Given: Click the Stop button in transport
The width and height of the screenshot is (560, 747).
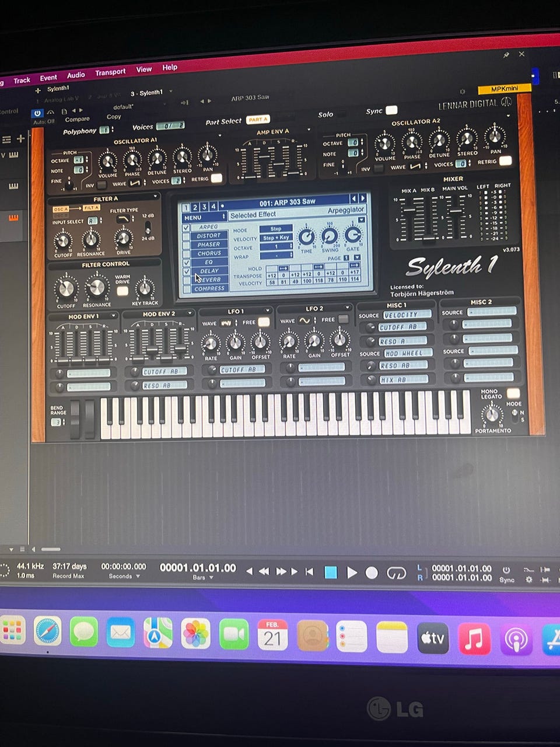Looking at the screenshot, I should (331, 573).
